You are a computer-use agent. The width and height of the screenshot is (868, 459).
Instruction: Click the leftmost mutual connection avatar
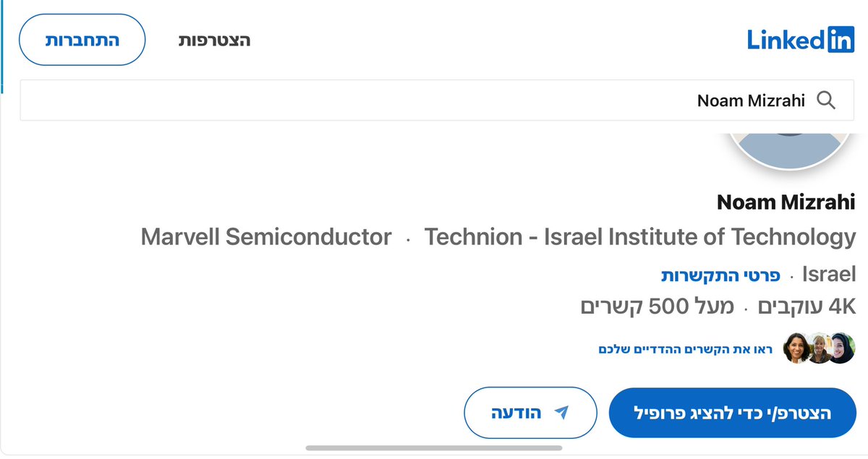pyautogui.click(x=796, y=348)
